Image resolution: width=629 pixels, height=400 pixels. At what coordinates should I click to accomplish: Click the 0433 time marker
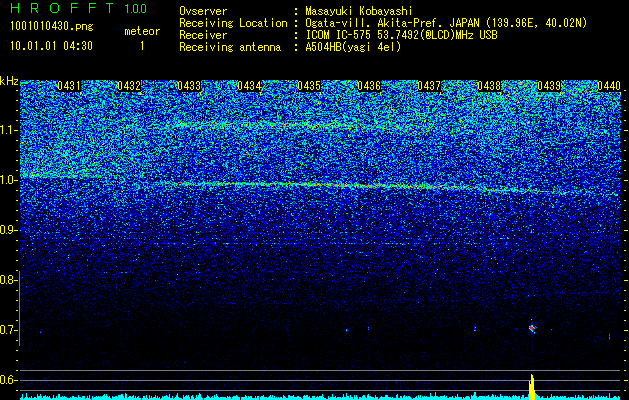tap(189, 86)
